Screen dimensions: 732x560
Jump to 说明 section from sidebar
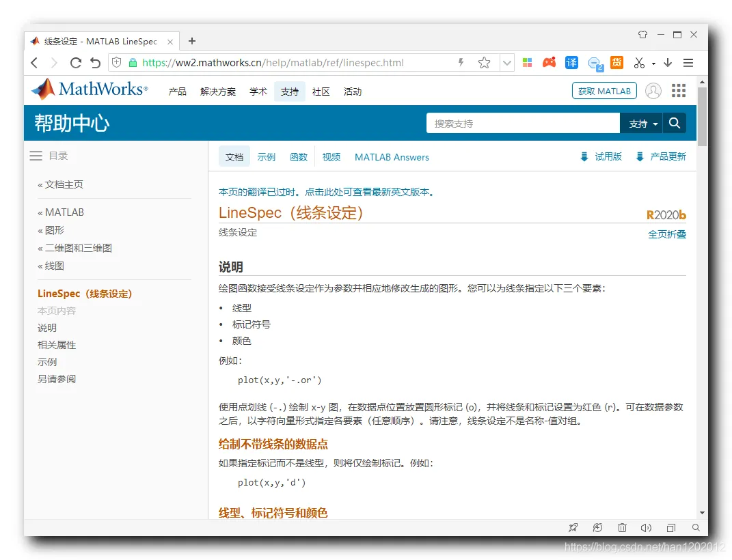(47, 328)
